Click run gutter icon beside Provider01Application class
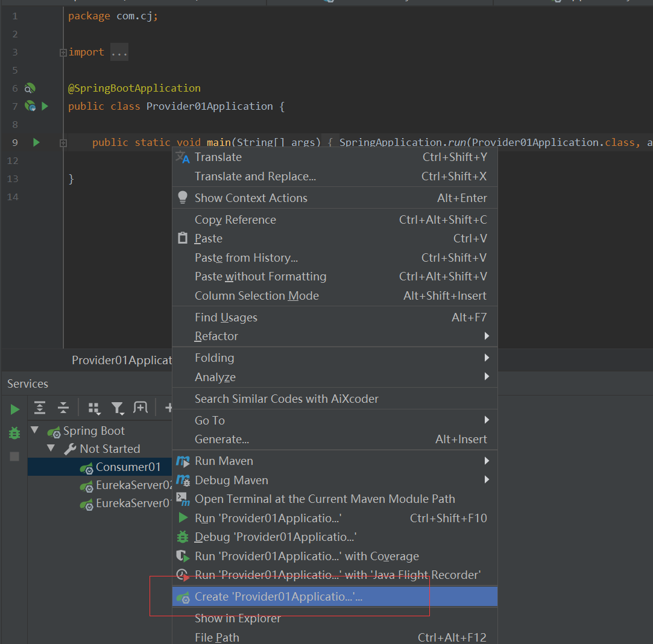653x644 pixels. [45, 106]
